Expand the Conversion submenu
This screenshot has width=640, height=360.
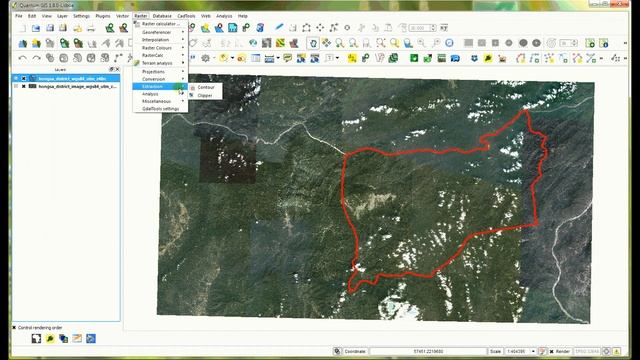coord(160,79)
